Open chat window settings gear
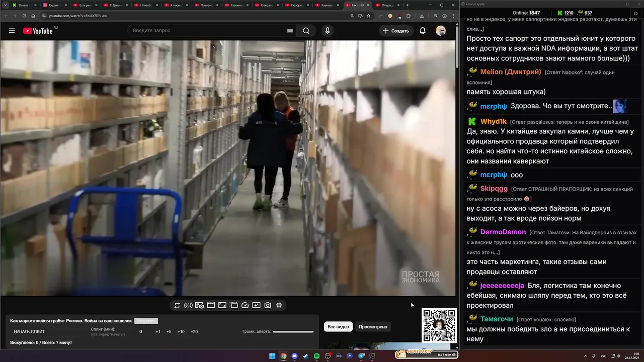The image size is (644, 362). pos(635,13)
